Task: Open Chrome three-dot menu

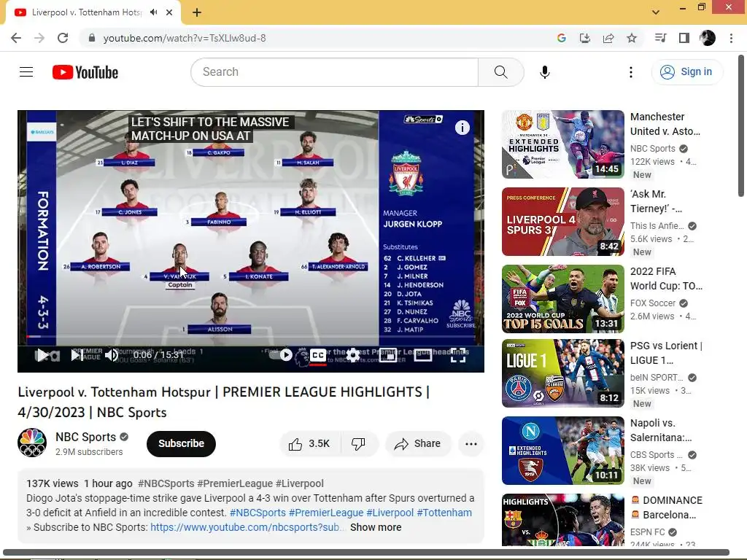Action: pyautogui.click(x=731, y=38)
